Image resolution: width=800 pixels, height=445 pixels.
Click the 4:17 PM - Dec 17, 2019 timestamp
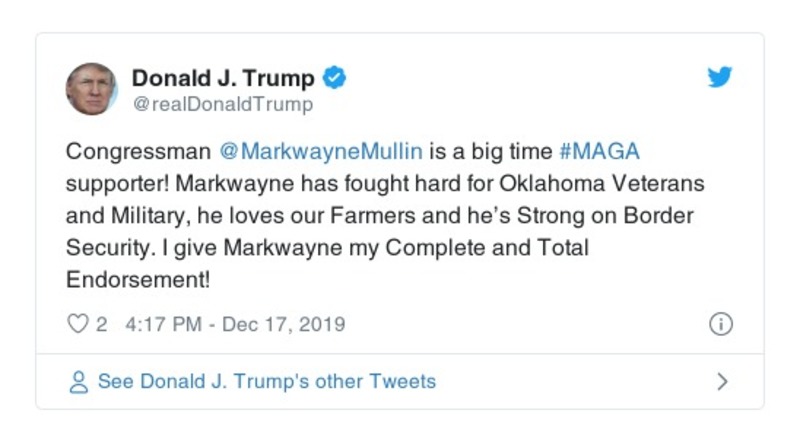pyautogui.click(x=235, y=324)
